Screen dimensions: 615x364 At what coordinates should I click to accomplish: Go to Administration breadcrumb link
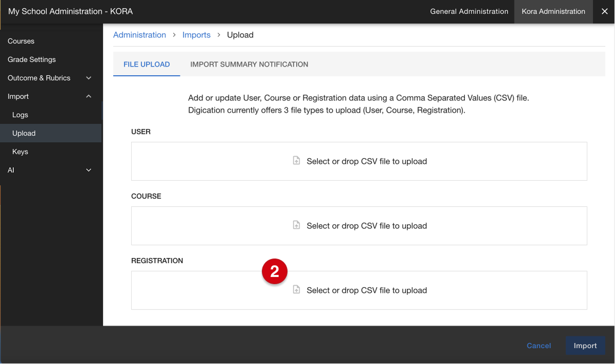[139, 35]
